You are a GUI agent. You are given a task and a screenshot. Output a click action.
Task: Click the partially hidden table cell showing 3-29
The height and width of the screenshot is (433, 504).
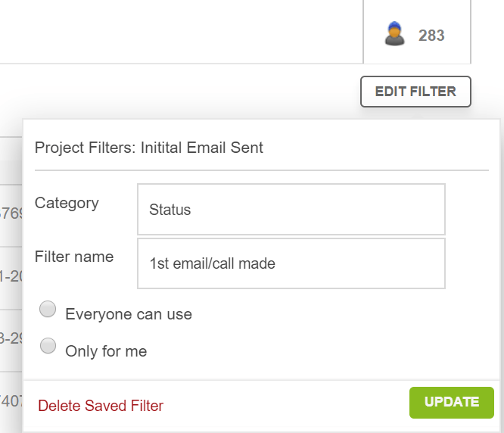tap(11, 338)
